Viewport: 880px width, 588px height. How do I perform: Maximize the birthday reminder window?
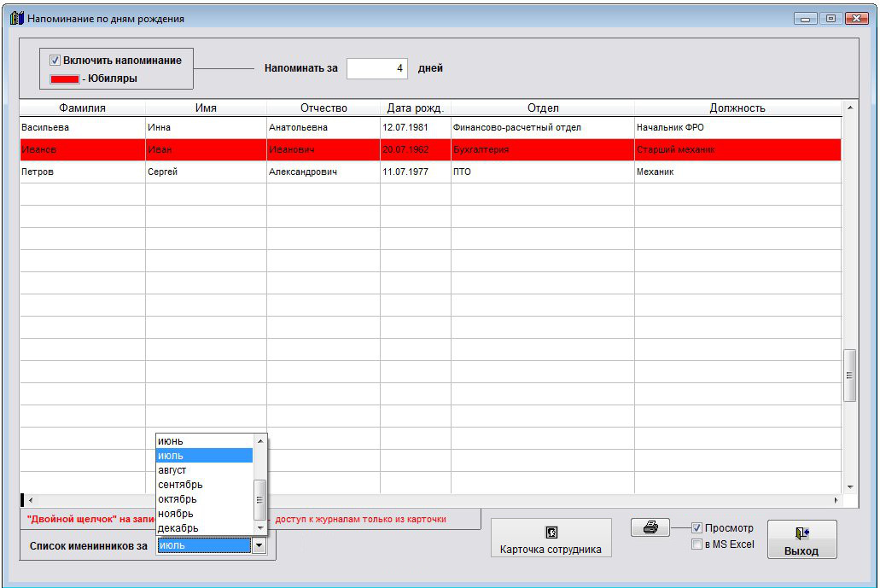pyautogui.click(x=830, y=18)
